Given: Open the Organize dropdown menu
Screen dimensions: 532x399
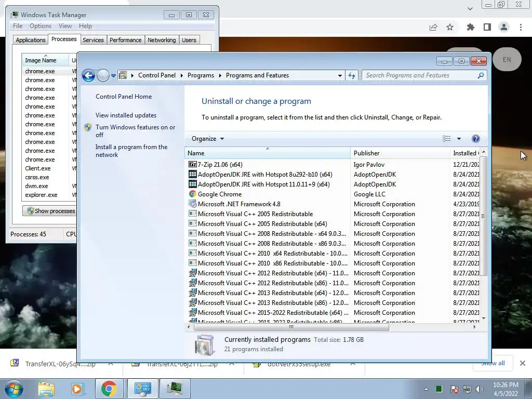Looking at the screenshot, I should coord(208,138).
